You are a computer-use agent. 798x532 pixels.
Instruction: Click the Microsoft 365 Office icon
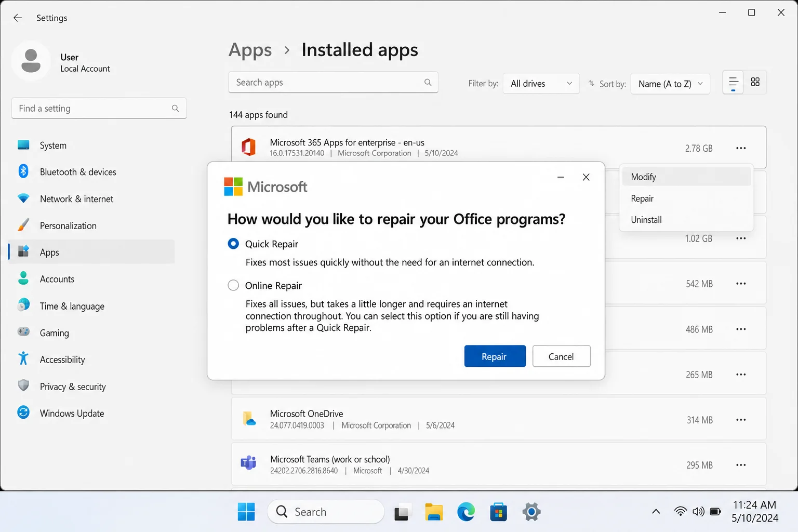tap(249, 148)
